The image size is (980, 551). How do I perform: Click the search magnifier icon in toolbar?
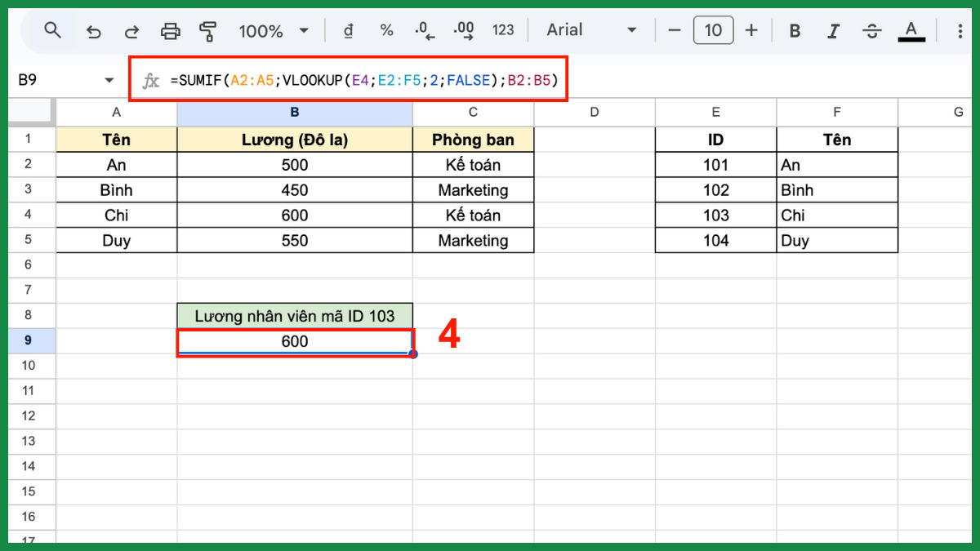point(53,31)
